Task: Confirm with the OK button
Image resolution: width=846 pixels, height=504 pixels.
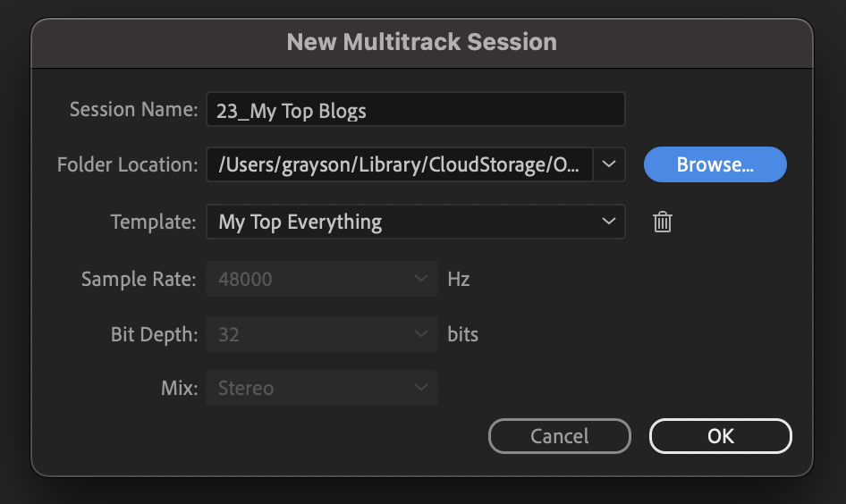Action: pyautogui.click(x=720, y=436)
